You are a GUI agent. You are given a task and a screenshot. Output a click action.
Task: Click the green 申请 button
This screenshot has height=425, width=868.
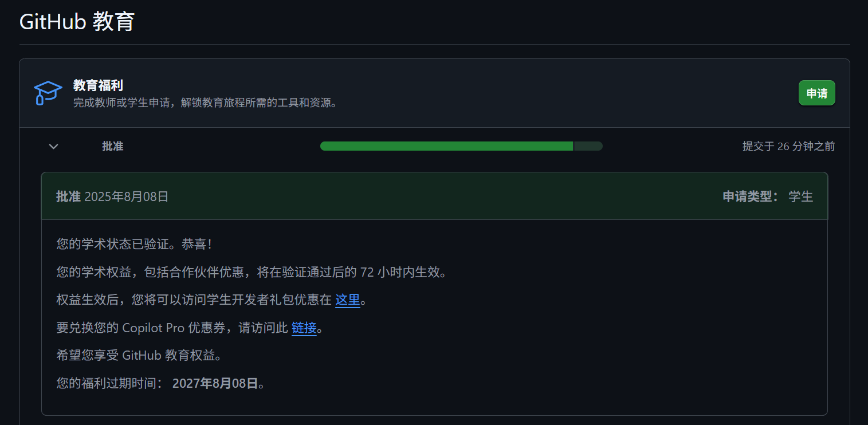tap(816, 93)
